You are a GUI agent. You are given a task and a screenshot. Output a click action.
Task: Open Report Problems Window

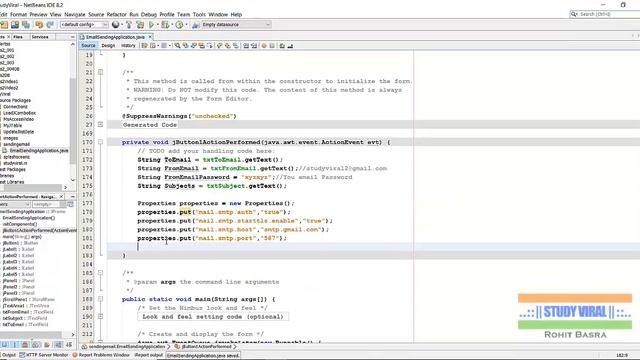coord(101,355)
